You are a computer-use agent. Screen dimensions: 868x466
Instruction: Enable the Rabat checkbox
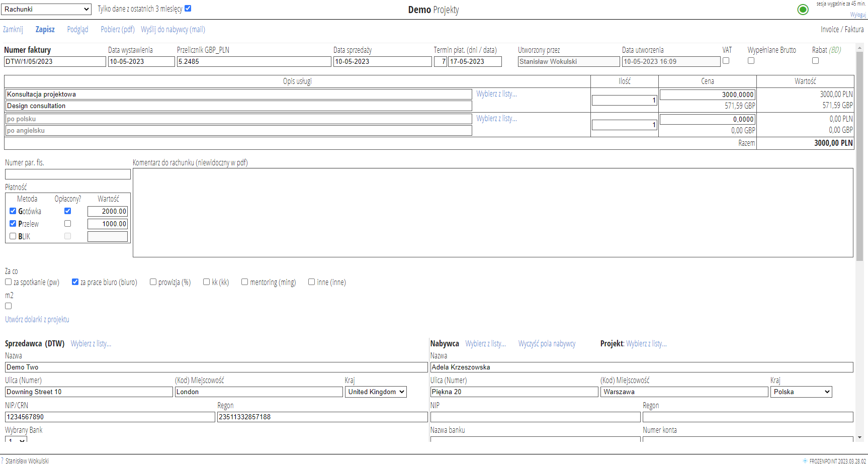[815, 61]
